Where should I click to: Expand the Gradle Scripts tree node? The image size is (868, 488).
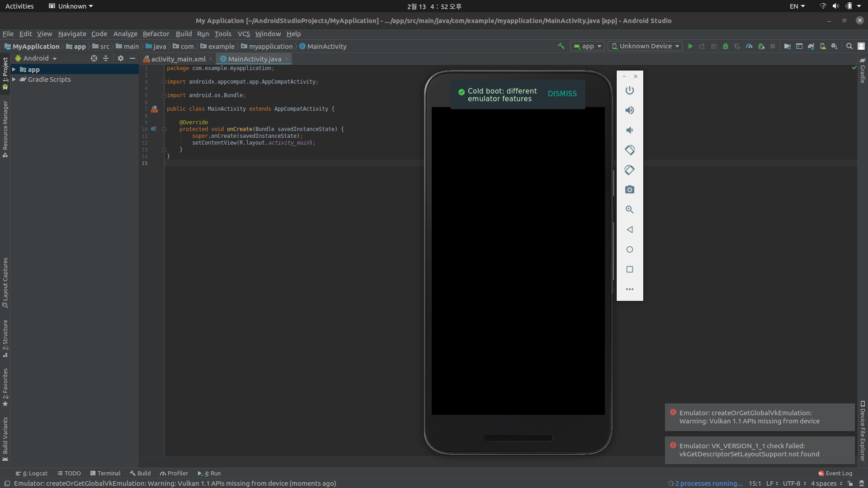(14, 80)
